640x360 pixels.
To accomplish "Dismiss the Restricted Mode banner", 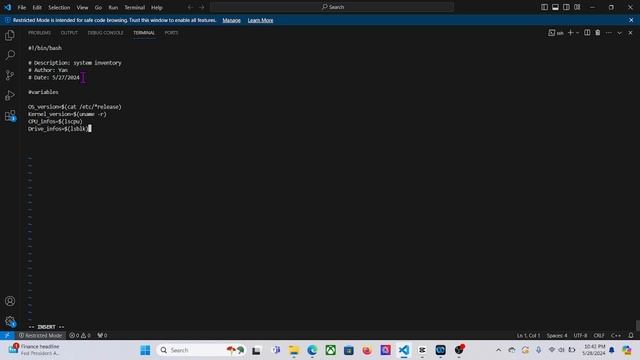I will click(631, 20).
